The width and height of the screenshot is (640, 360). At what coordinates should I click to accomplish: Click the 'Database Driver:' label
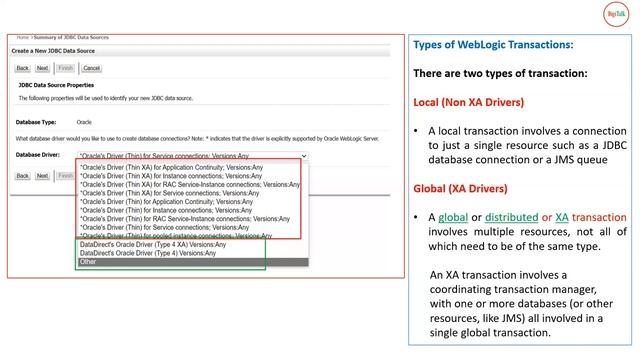click(x=38, y=155)
